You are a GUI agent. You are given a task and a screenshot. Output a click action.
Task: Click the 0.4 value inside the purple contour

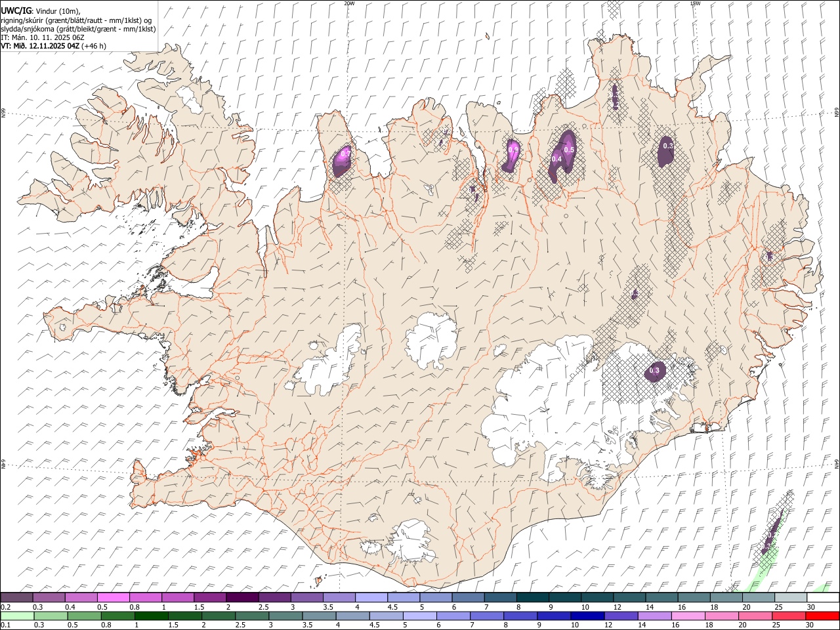(x=556, y=159)
